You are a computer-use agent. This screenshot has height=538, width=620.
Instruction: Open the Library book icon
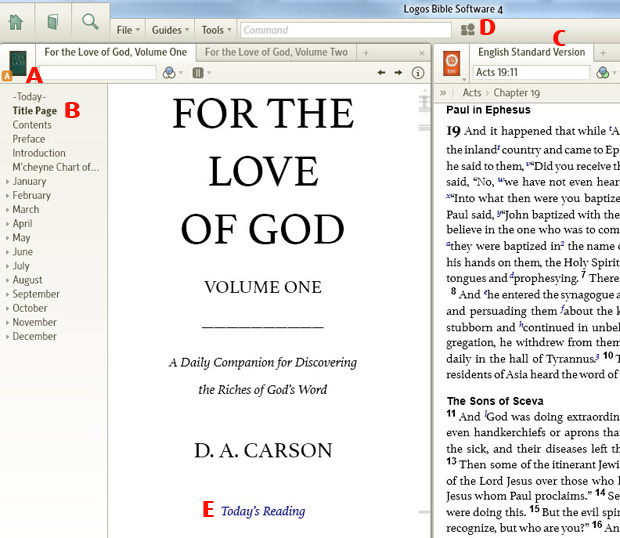[x=54, y=20]
